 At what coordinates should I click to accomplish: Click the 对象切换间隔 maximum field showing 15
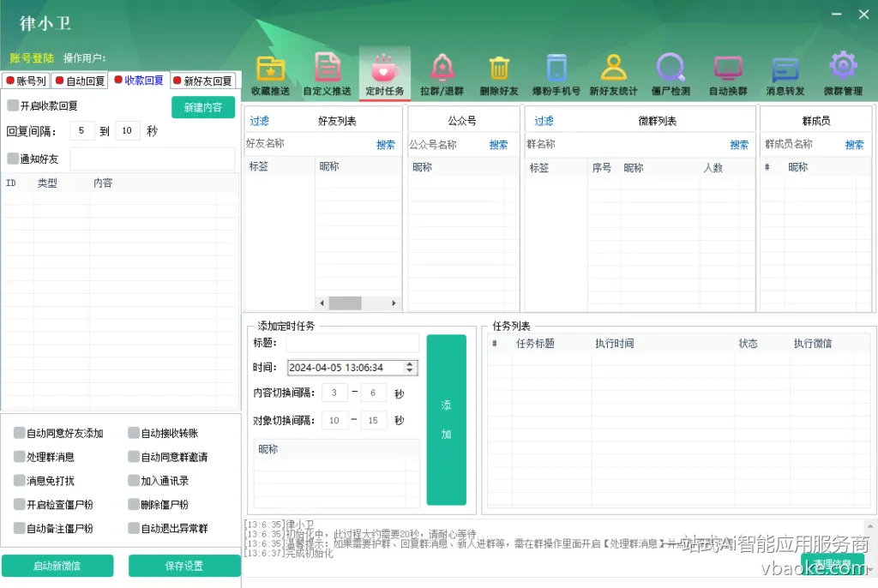tap(374, 420)
